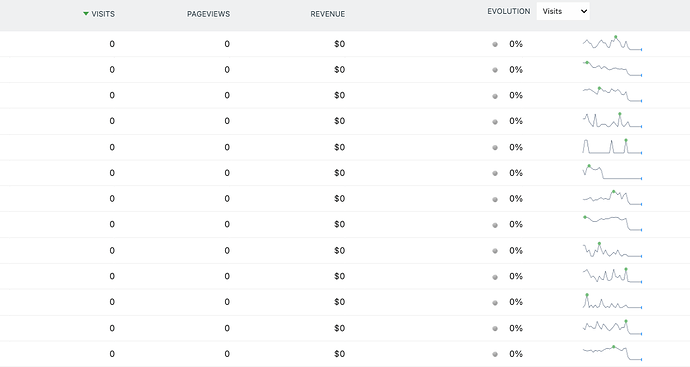This screenshot has width=690, height=367.
Task: Sort by the REVENUE column header
Action: [327, 14]
